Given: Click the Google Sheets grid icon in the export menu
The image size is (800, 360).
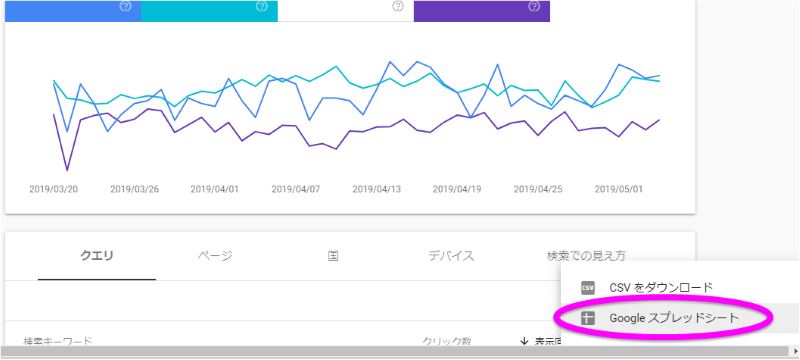Looking at the screenshot, I should coord(588,319).
